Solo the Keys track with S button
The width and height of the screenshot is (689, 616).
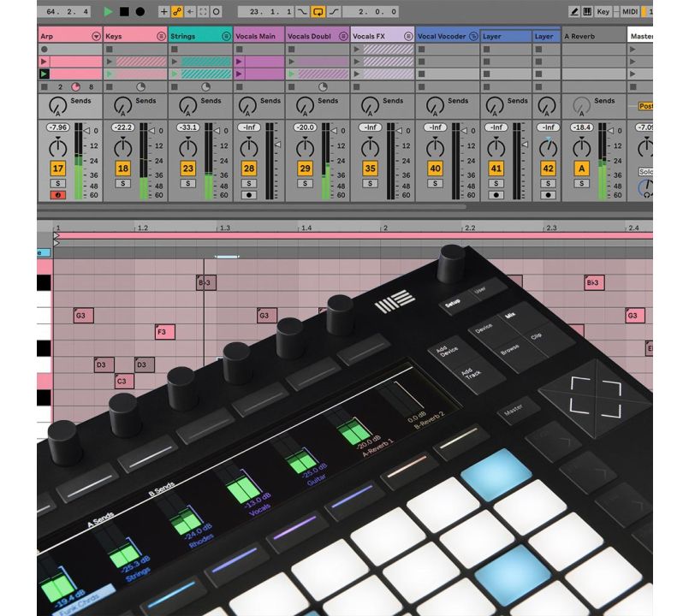[123, 183]
